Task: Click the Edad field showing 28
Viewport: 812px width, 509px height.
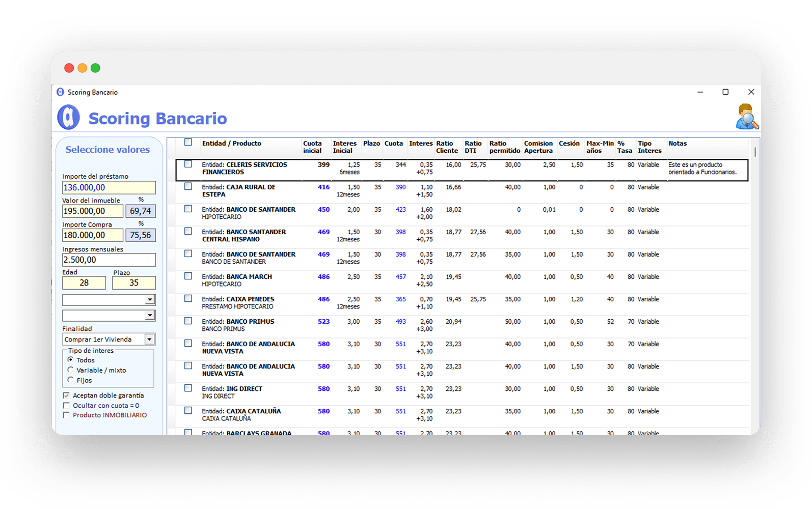Action: [84, 283]
